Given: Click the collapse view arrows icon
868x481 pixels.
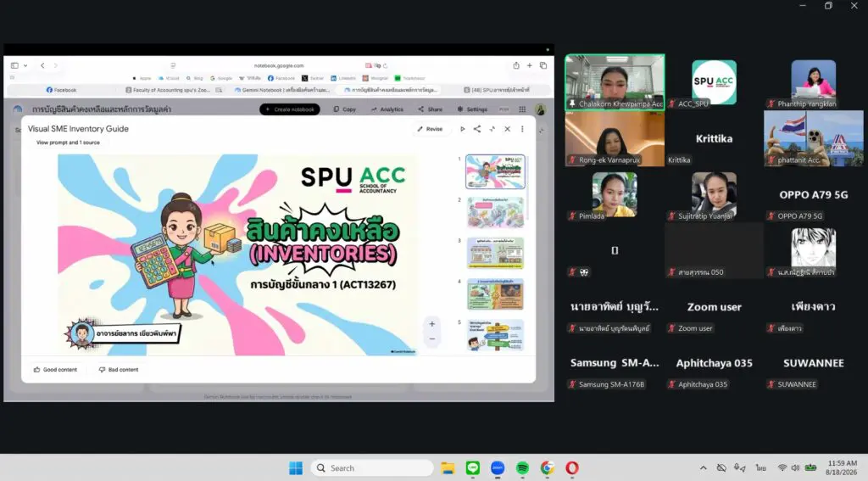Looking at the screenshot, I should tap(492, 129).
